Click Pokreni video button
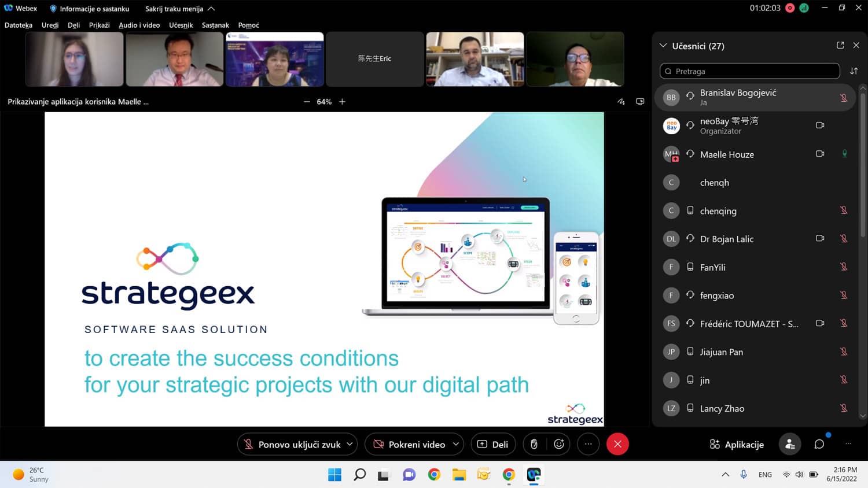Image resolution: width=868 pixels, height=488 pixels. pos(409,444)
